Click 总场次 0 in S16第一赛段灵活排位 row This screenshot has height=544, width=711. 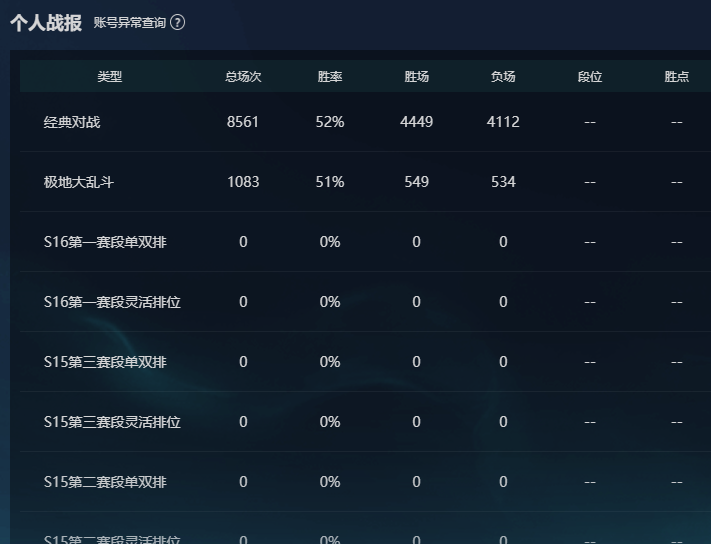[243, 302]
